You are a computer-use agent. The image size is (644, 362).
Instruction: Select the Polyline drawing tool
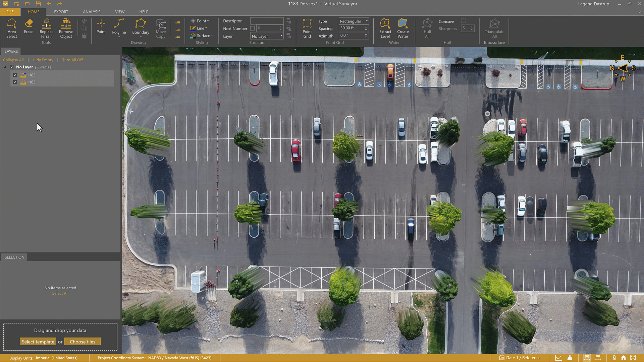[x=119, y=26]
